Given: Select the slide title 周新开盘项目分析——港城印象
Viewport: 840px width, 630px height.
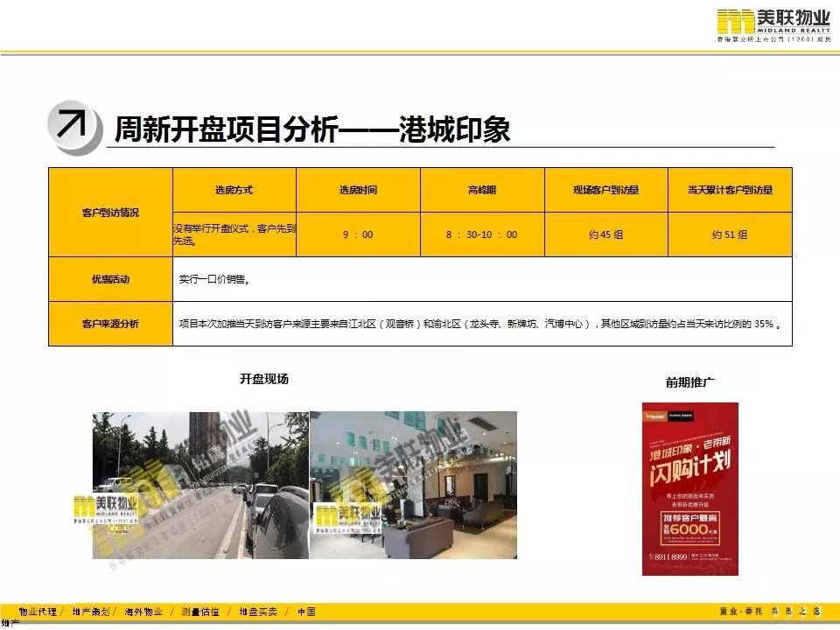Looking at the screenshot, I should click(312, 129).
